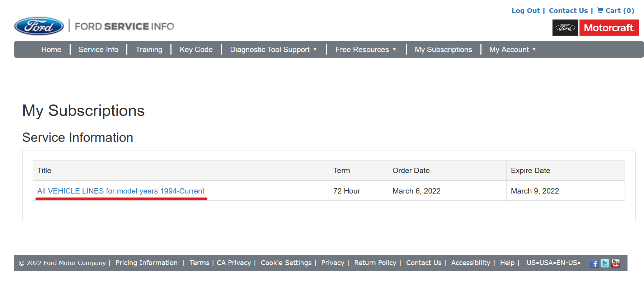Open Service Info nav item
Viewport: 644px width, 293px height.
tap(98, 50)
